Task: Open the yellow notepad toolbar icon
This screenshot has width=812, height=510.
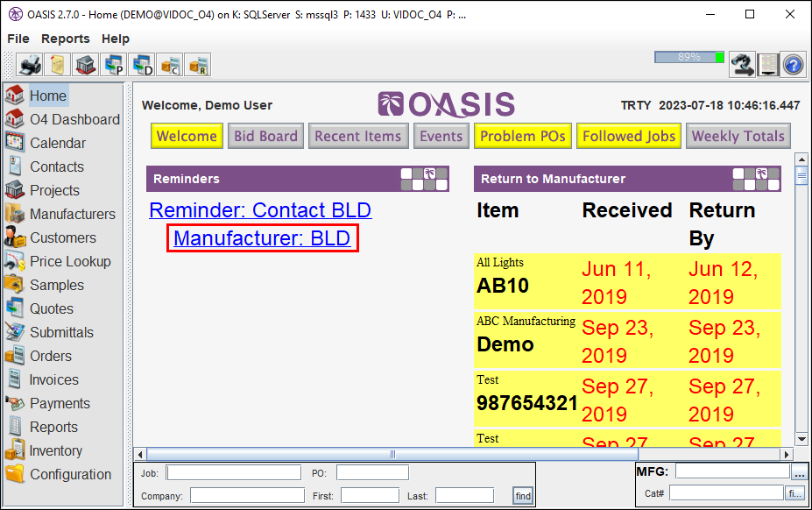Action: (58, 65)
